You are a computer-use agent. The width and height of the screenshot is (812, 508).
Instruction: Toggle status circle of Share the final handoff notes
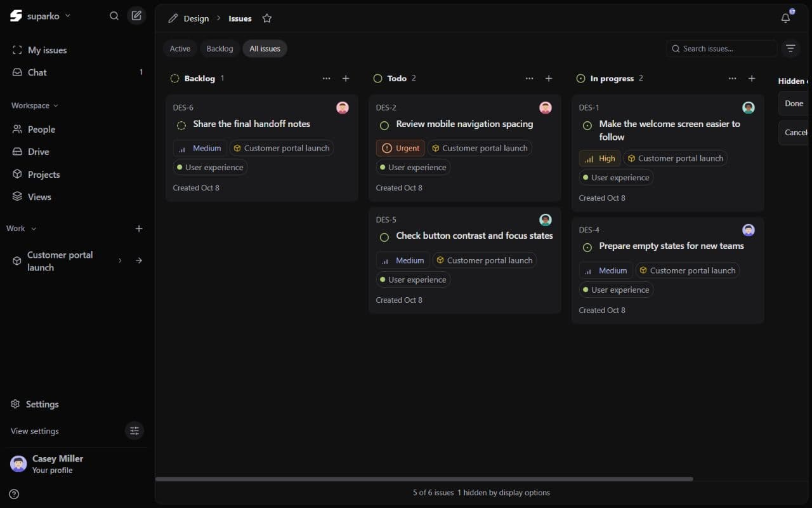[x=181, y=125]
